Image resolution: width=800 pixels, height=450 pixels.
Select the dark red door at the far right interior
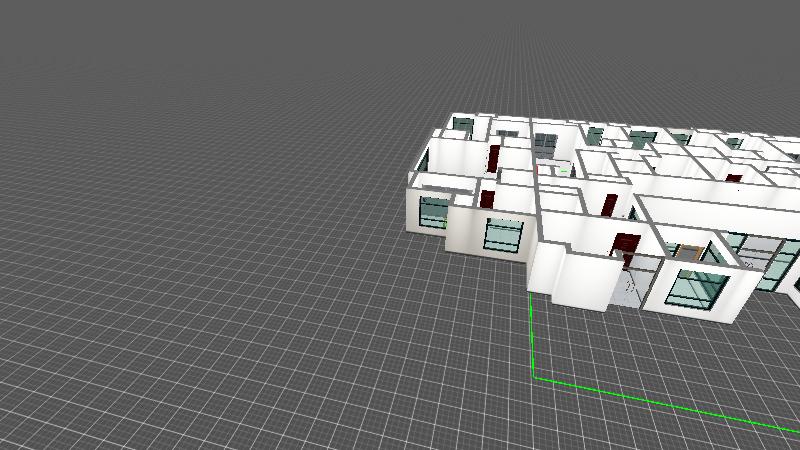[735, 180]
